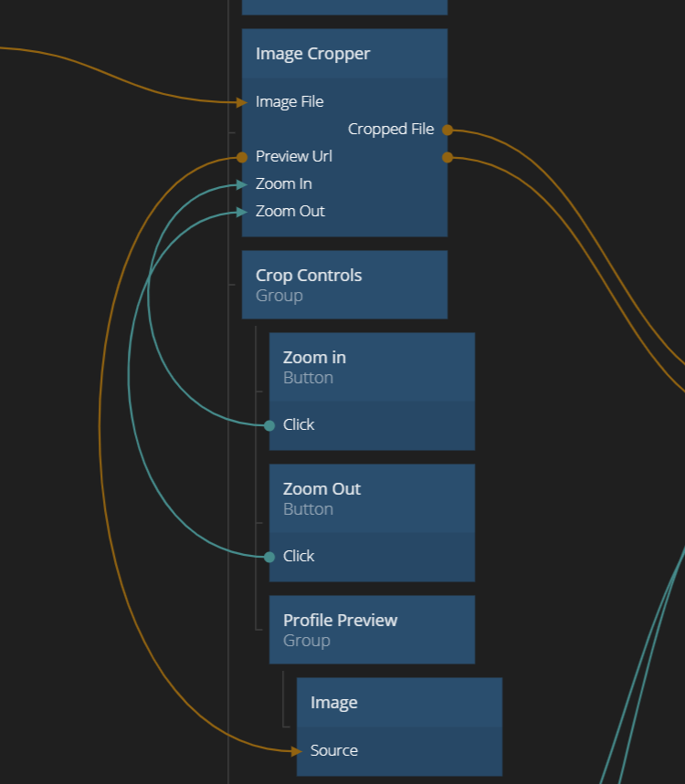Click the Preview Url port dot on left edge
This screenshot has width=685, height=784.
[x=242, y=157]
